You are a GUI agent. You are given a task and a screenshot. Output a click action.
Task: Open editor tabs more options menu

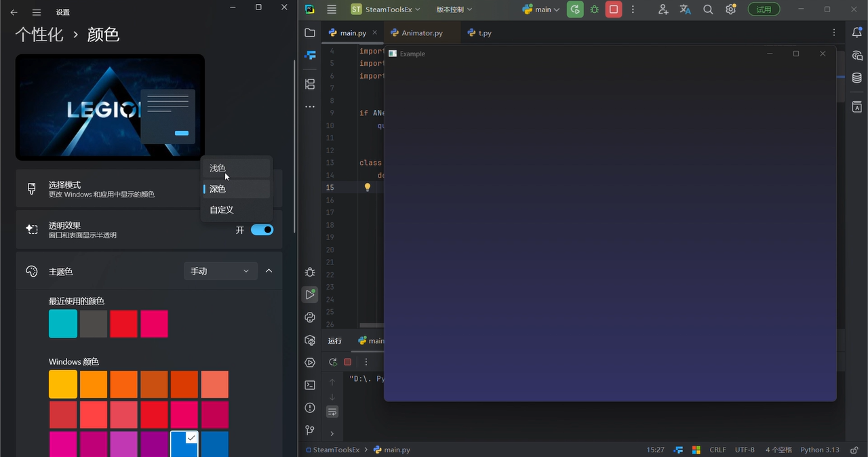click(834, 33)
